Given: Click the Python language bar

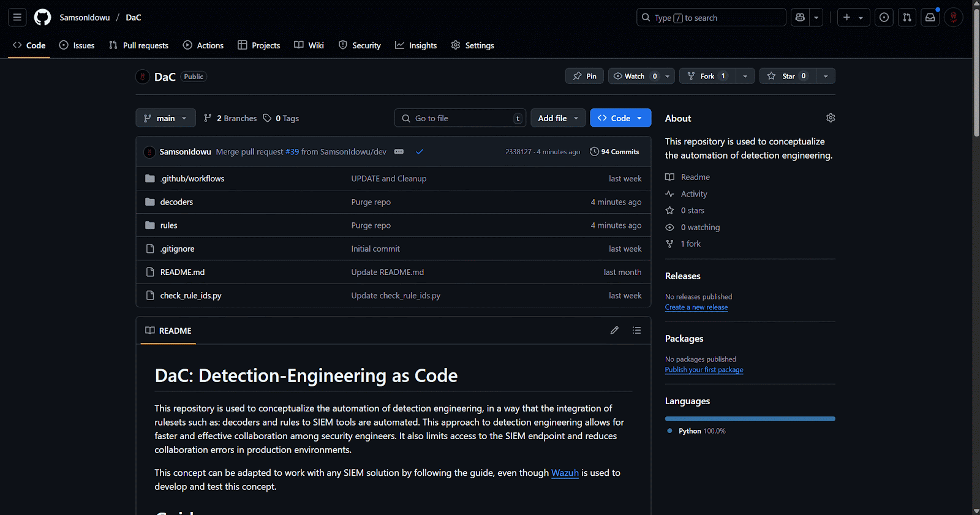Looking at the screenshot, I should pos(750,419).
